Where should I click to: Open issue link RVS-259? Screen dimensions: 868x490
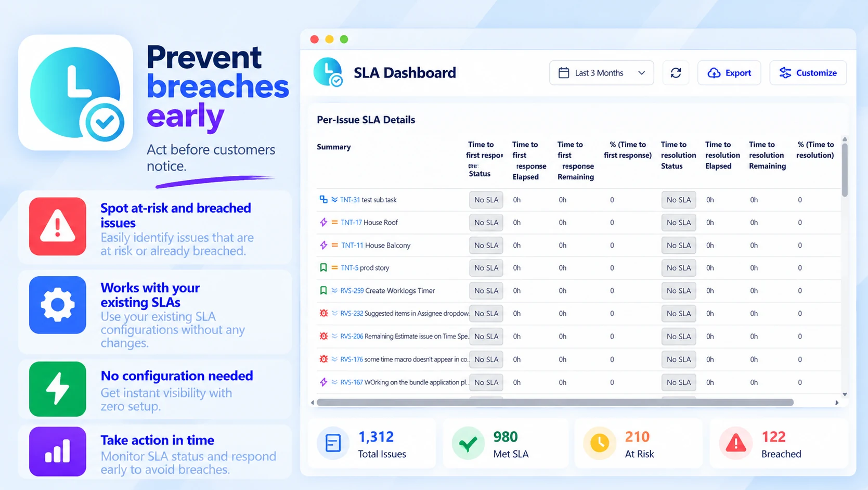pos(352,291)
